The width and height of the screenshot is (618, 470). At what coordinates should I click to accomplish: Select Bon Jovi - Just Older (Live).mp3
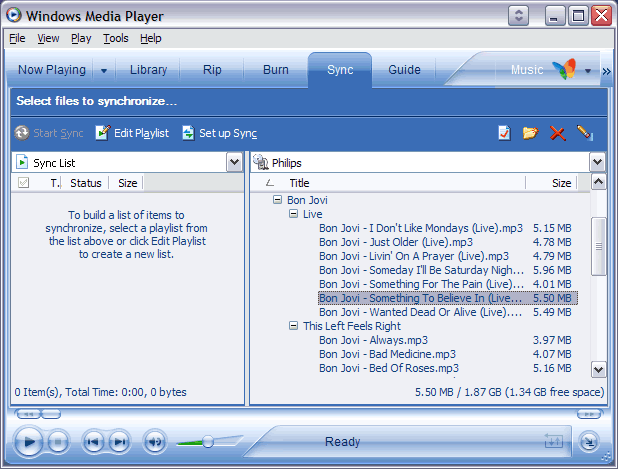[x=448, y=242]
